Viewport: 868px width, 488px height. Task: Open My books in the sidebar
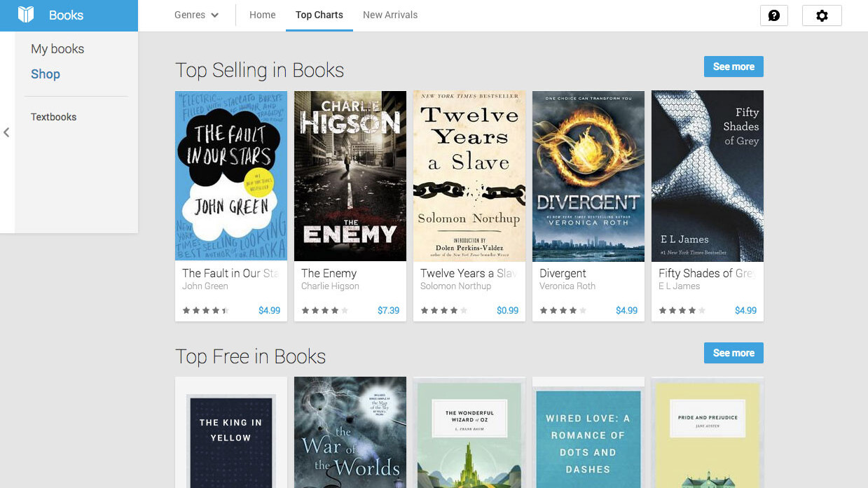click(x=57, y=49)
